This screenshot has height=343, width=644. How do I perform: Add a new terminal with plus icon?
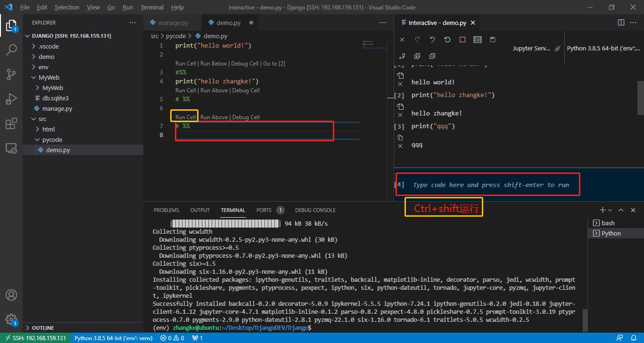pos(603,210)
